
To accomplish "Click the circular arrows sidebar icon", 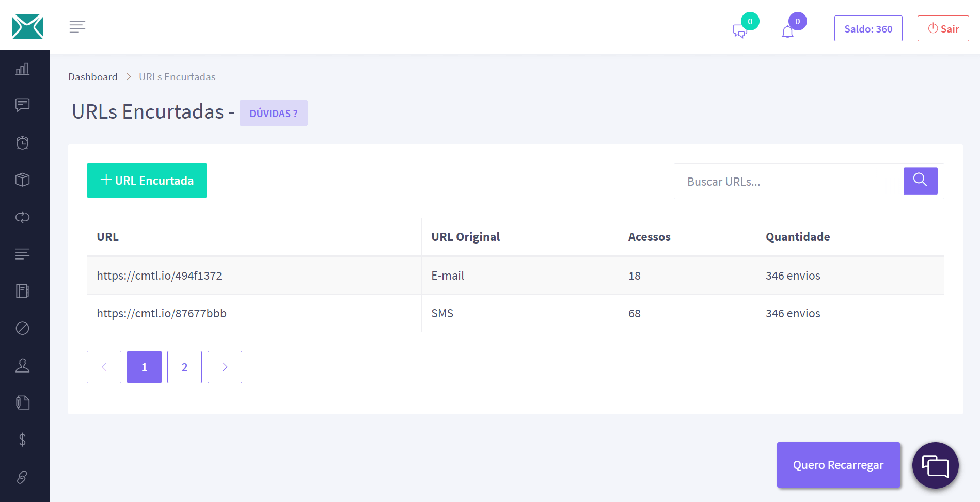I will pos(22,217).
